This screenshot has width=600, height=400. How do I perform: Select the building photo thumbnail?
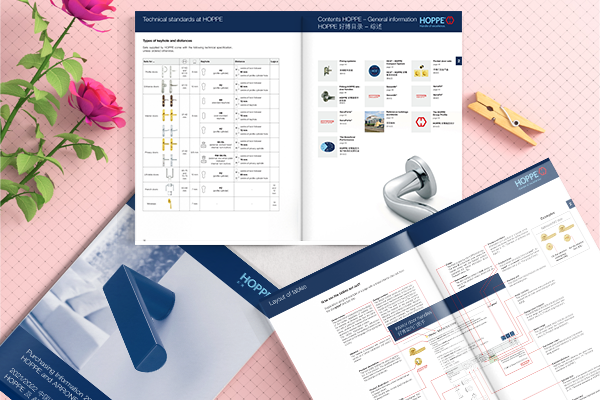[374, 122]
